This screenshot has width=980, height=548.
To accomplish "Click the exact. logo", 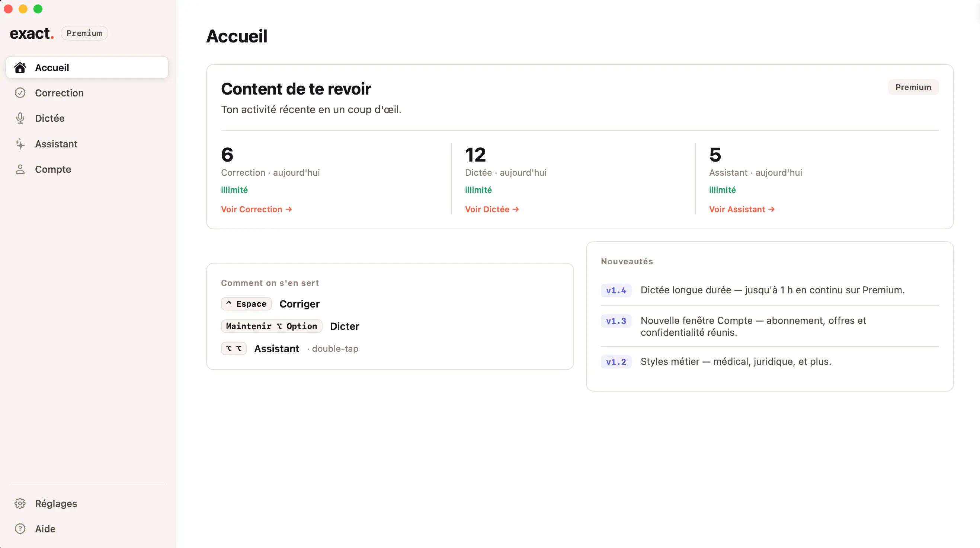I will pos(32,34).
